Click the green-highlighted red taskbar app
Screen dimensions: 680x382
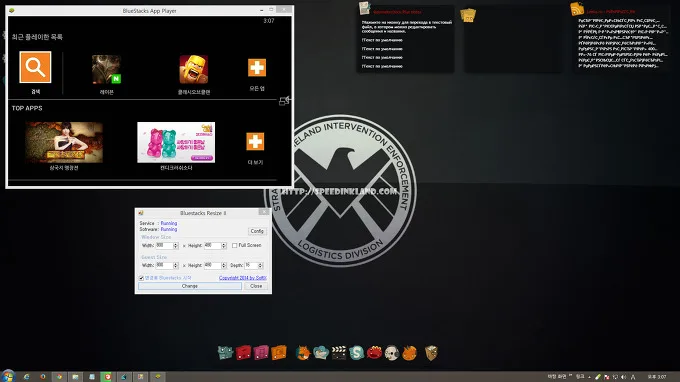[107, 377]
